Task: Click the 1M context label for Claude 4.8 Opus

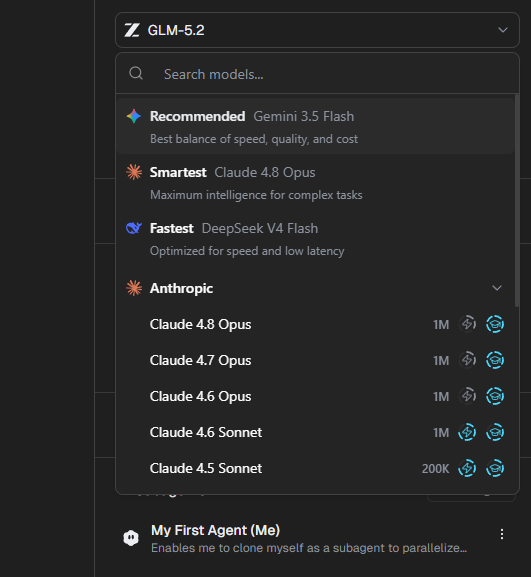Action: (441, 325)
